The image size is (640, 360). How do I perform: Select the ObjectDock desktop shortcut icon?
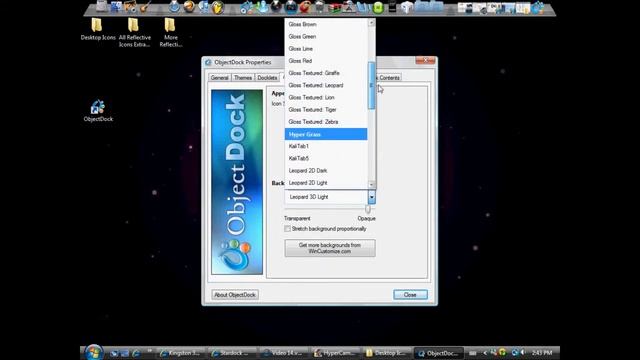coord(98,111)
